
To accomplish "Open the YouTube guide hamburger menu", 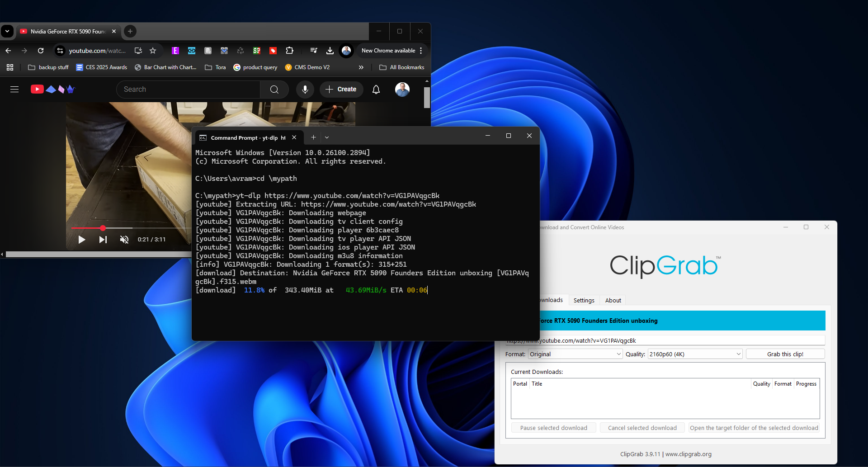I will (x=14, y=89).
